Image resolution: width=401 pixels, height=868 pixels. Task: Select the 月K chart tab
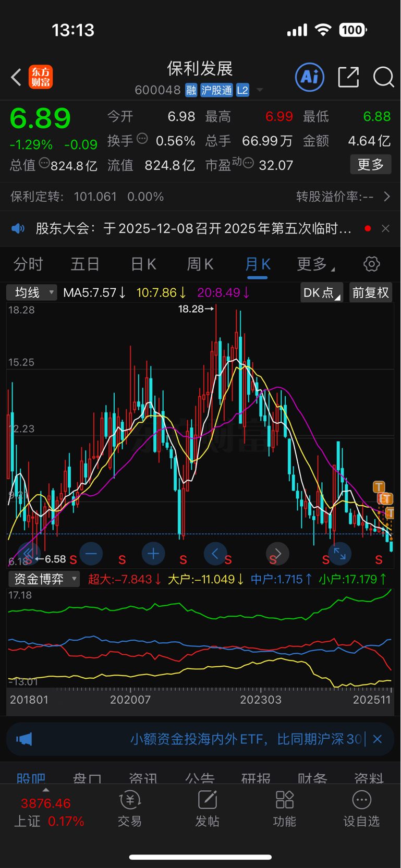click(x=258, y=264)
